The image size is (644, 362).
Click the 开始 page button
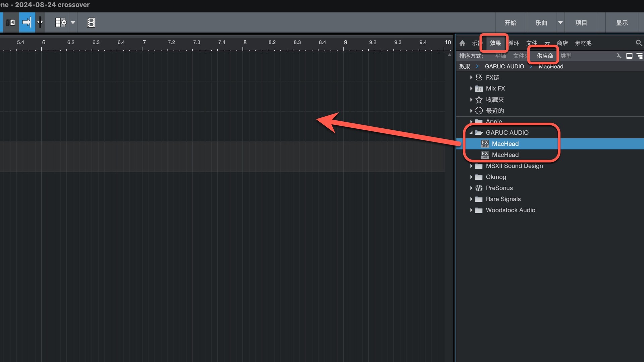[511, 23]
